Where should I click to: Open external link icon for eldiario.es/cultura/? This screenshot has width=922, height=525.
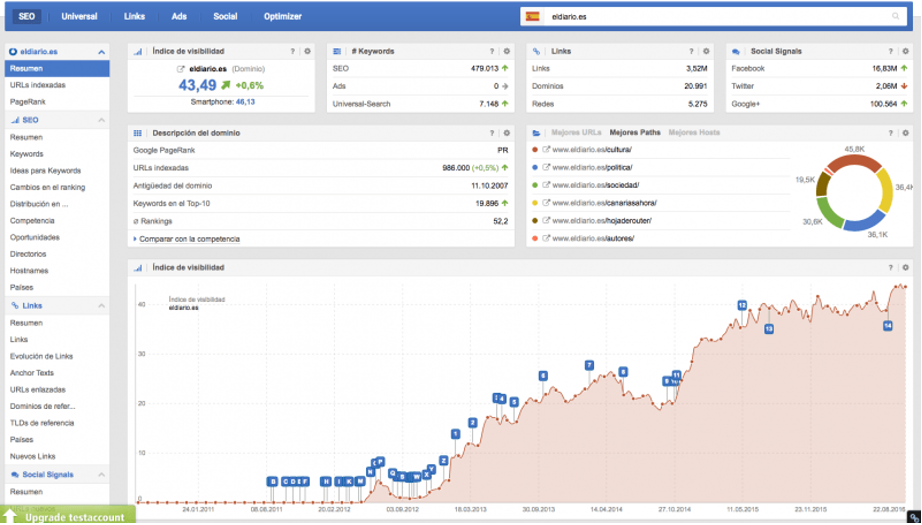[546, 150]
